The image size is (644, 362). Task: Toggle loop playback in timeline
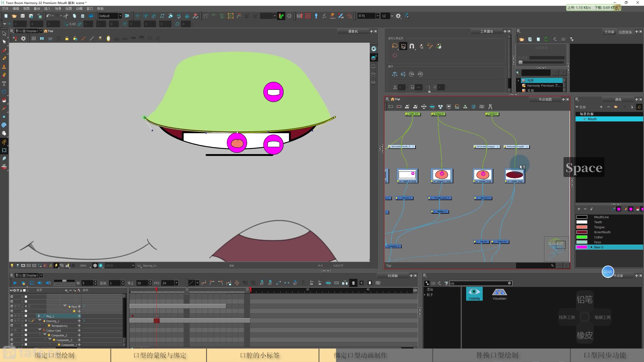[x=32, y=283]
